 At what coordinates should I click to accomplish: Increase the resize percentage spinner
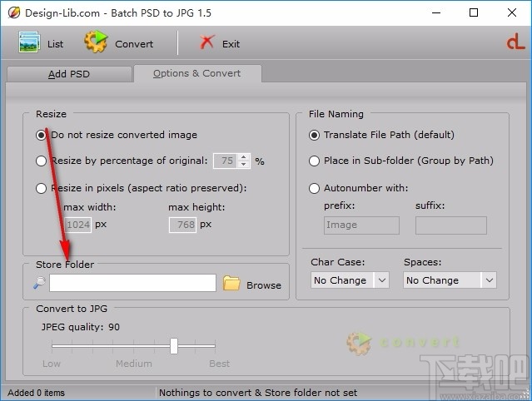pyautogui.click(x=244, y=157)
